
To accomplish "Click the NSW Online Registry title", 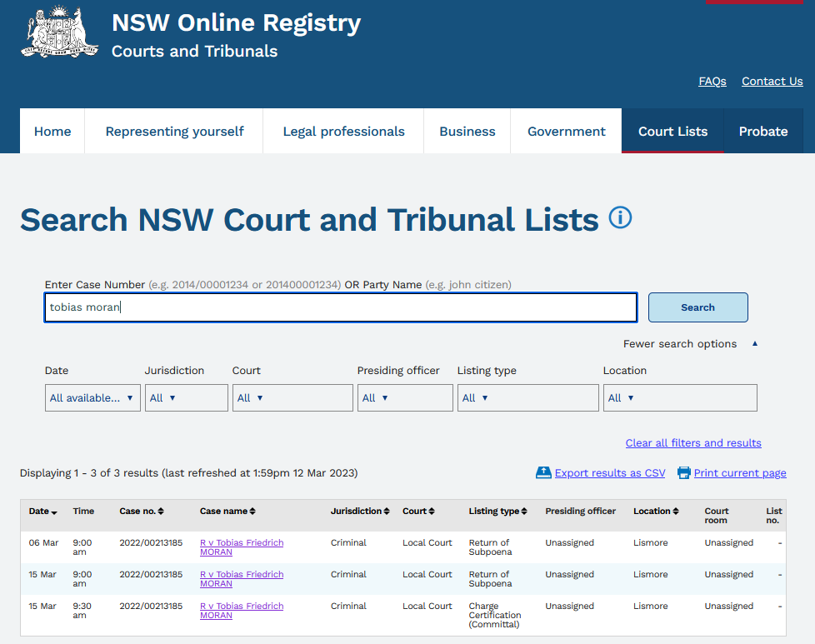I will [x=236, y=22].
